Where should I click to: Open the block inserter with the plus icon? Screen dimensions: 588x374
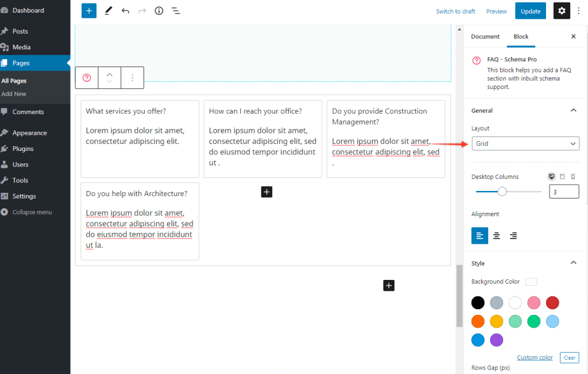(88, 10)
